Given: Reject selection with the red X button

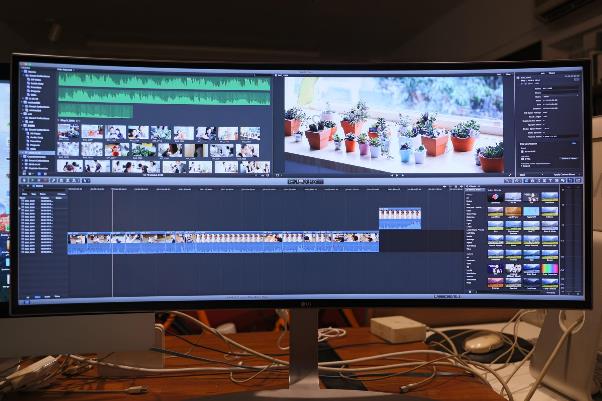Looking at the screenshot, I should pos(45,180).
